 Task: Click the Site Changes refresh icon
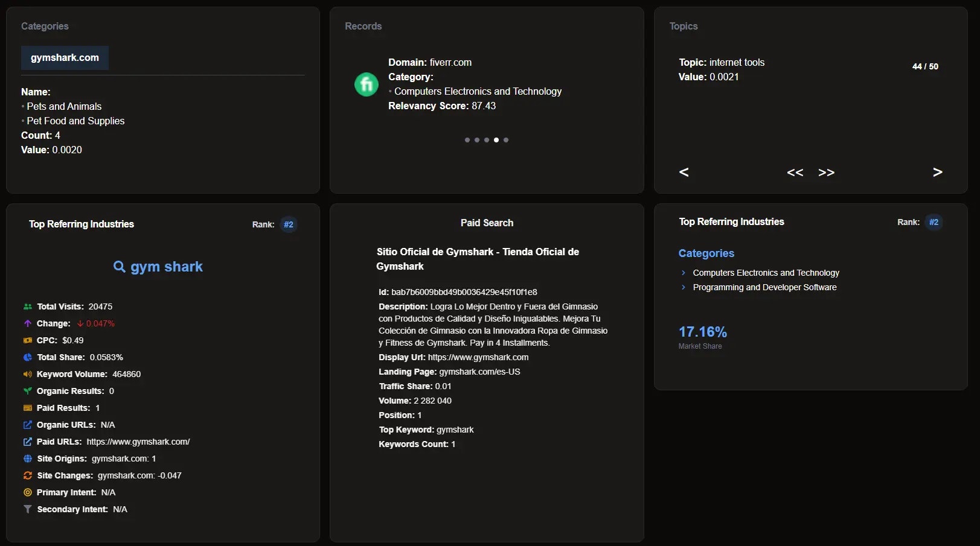[x=28, y=475]
